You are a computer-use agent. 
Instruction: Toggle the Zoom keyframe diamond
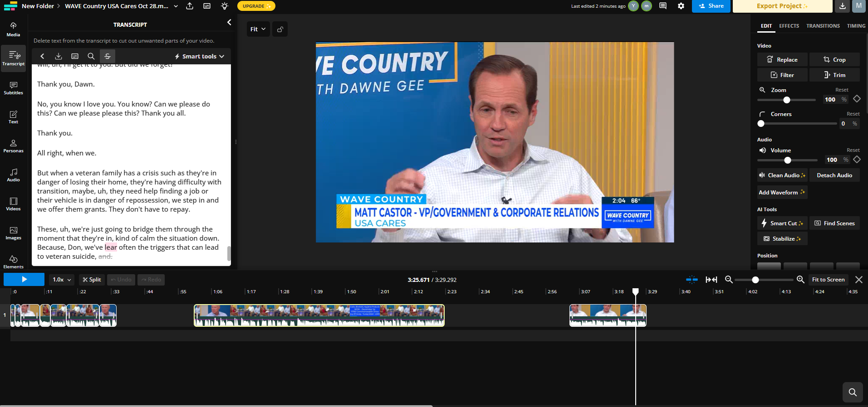[857, 99]
